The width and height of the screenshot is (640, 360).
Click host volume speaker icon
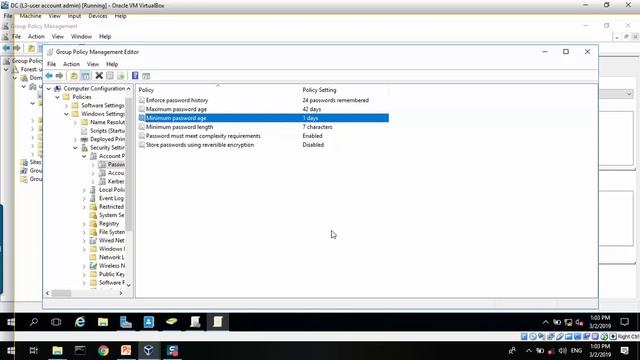(x=562, y=351)
